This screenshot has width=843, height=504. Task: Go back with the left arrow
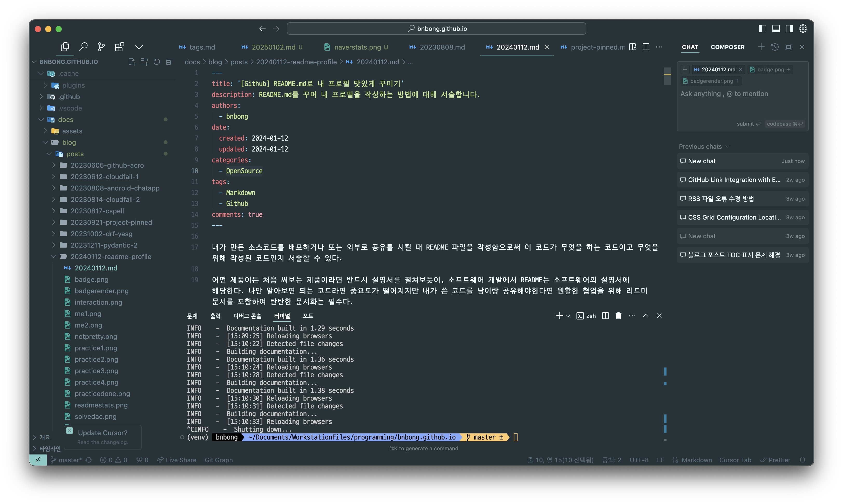point(262,29)
